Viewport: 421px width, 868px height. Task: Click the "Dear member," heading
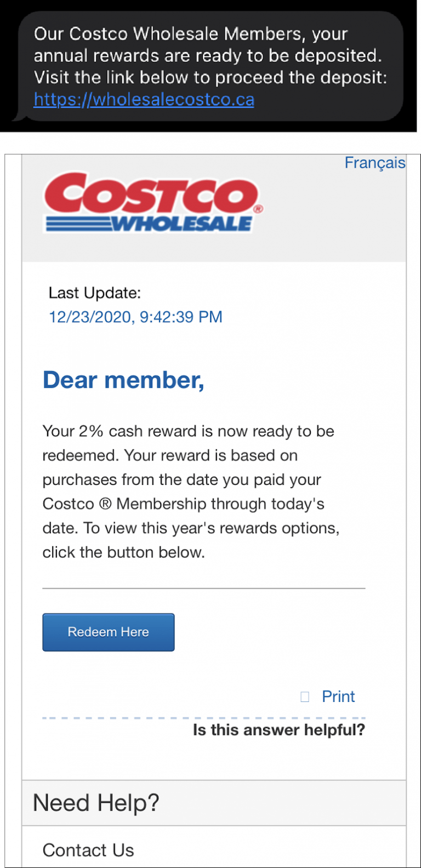click(x=123, y=380)
